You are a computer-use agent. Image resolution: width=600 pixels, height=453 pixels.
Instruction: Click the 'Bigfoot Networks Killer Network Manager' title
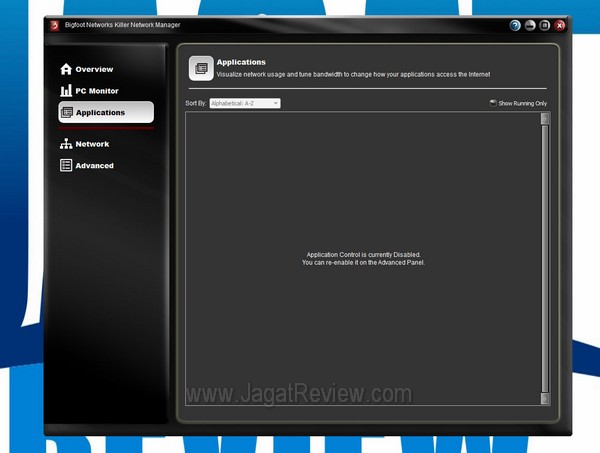122,25
